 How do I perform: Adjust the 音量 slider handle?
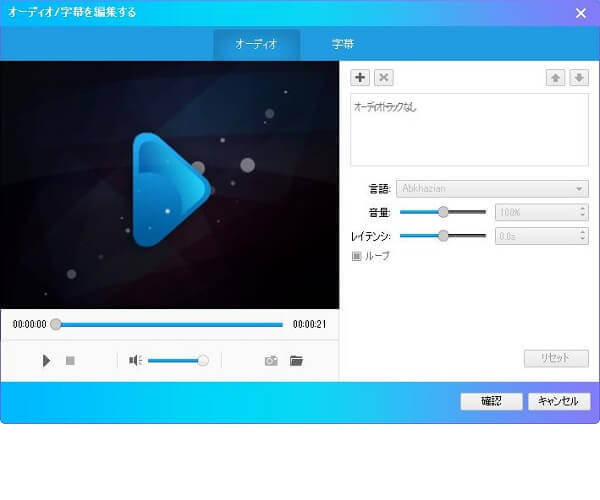click(x=443, y=212)
